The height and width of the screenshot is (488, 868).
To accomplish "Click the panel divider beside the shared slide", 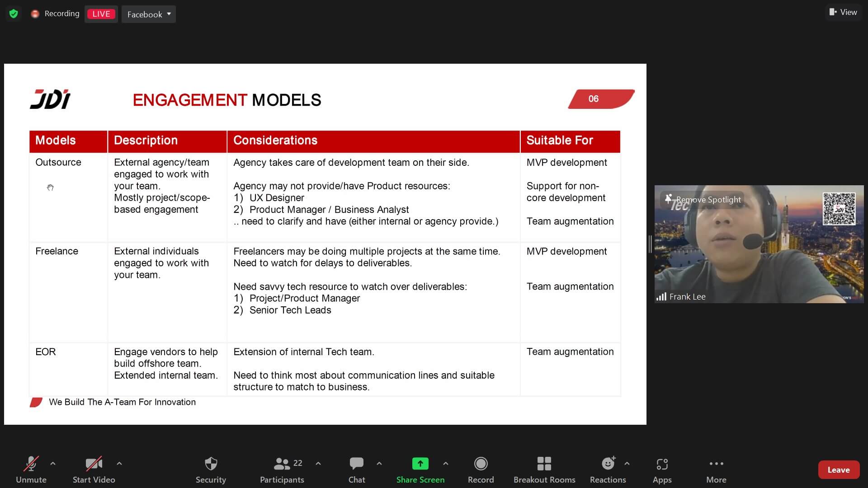I will [x=650, y=244].
